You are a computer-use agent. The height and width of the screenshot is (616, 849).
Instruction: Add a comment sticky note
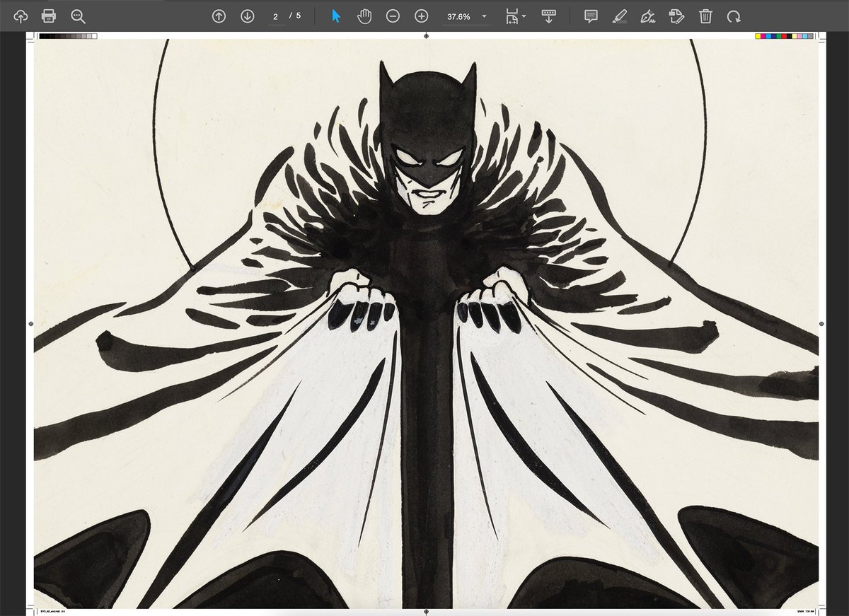[591, 16]
